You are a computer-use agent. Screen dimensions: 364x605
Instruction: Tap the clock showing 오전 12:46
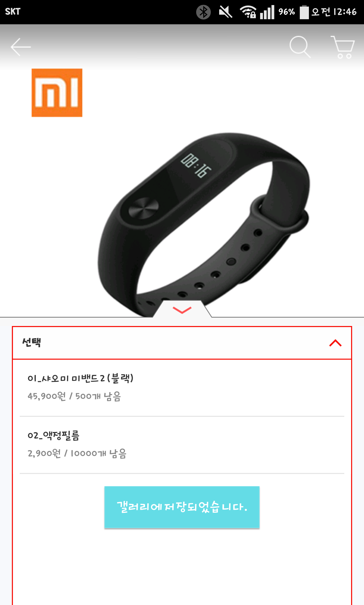point(334,12)
